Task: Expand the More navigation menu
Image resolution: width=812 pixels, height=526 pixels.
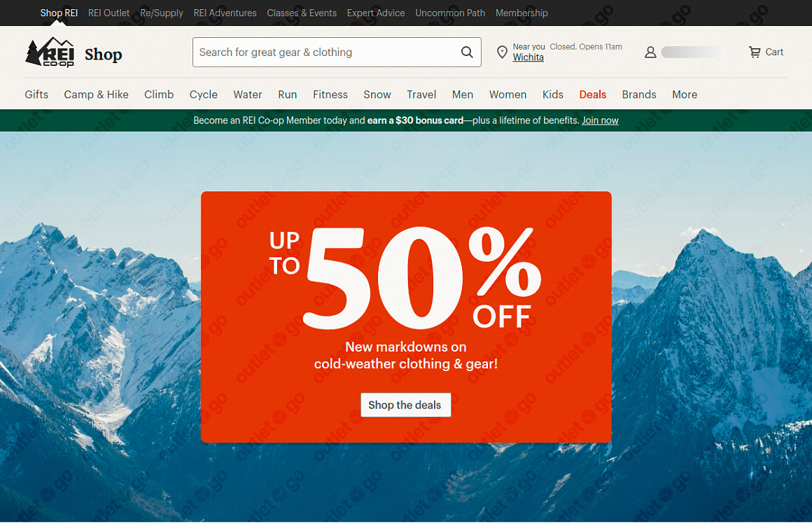Action: 685,95
